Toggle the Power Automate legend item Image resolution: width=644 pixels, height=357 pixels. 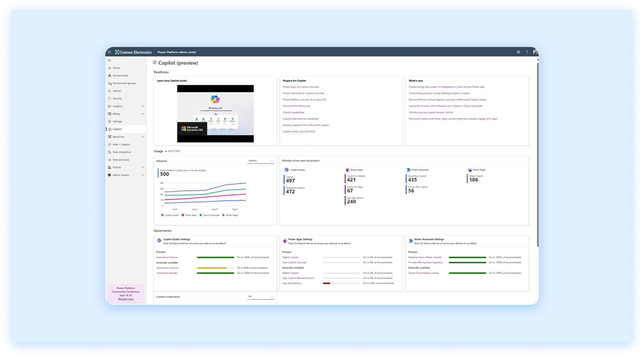tap(210, 215)
